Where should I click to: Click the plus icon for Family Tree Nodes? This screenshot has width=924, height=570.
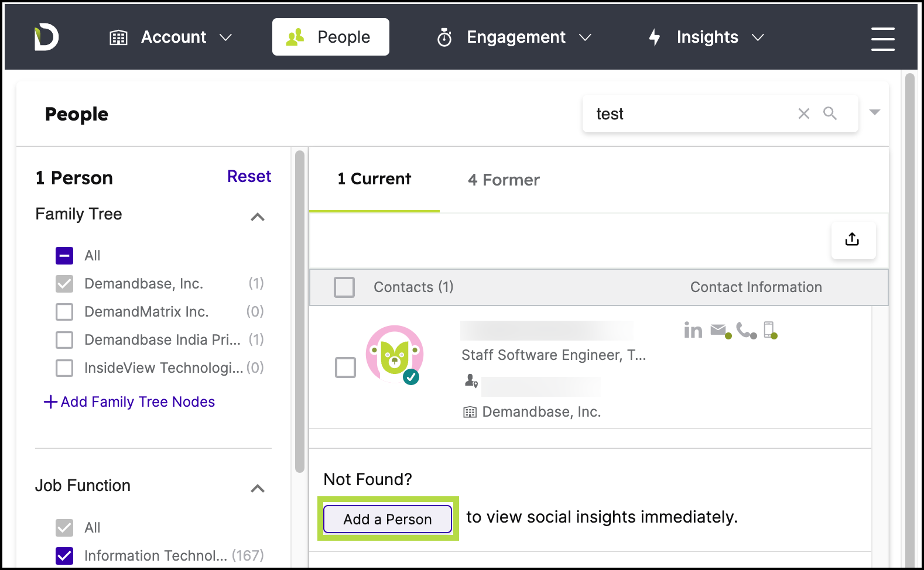(x=50, y=402)
